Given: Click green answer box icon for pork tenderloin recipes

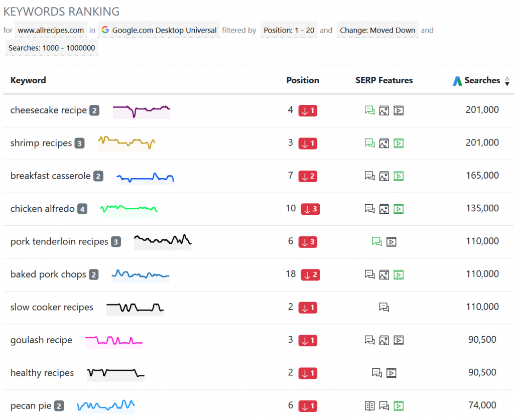Looking at the screenshot, I should 376,241.
